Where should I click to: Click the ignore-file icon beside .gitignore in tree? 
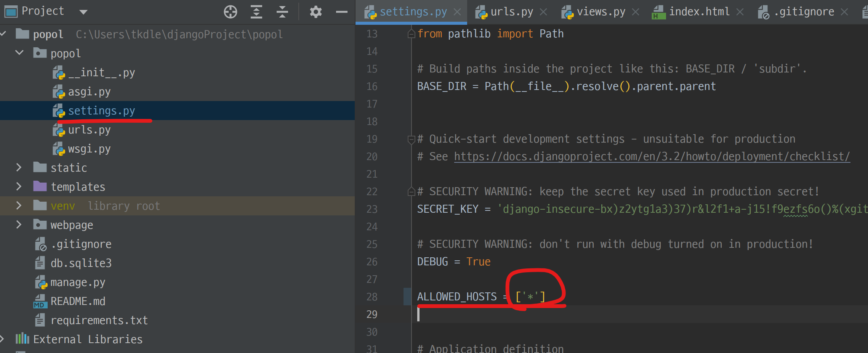point(40,244)
